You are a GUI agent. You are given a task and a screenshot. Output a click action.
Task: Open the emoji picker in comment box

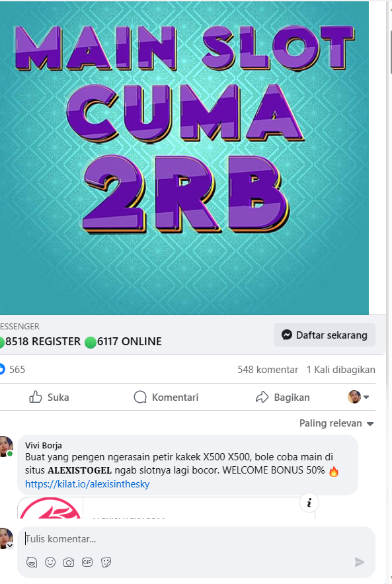(50, 562)
